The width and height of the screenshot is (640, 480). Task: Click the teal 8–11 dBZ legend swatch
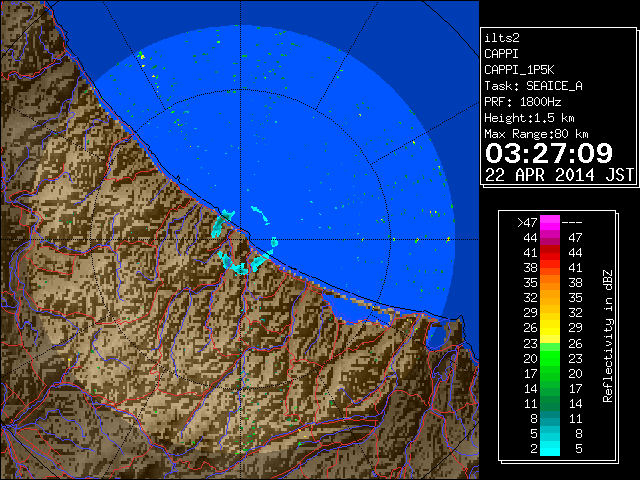550,418
